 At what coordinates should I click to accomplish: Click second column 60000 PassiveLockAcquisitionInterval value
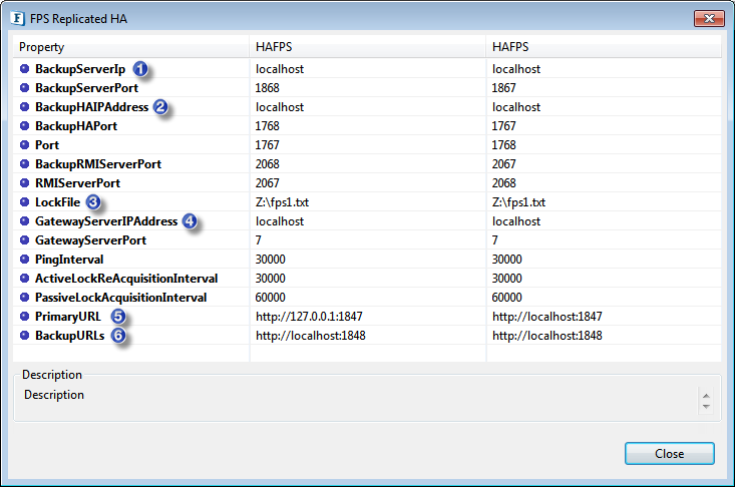(507, 297)
